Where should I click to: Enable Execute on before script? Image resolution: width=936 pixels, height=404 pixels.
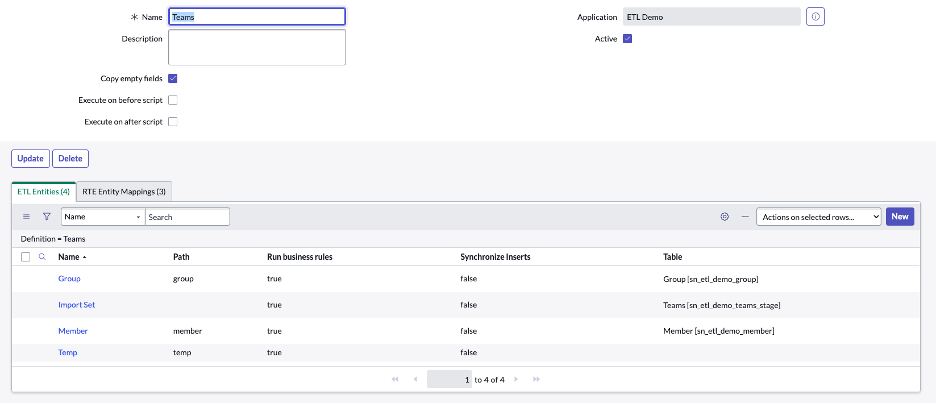pyautogui.click(x=173, y=100)
